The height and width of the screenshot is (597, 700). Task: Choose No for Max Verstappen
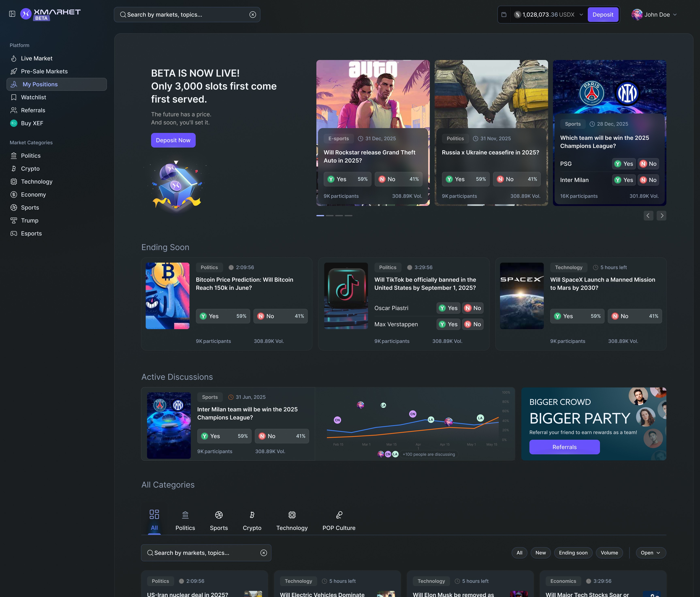[473, 324]
